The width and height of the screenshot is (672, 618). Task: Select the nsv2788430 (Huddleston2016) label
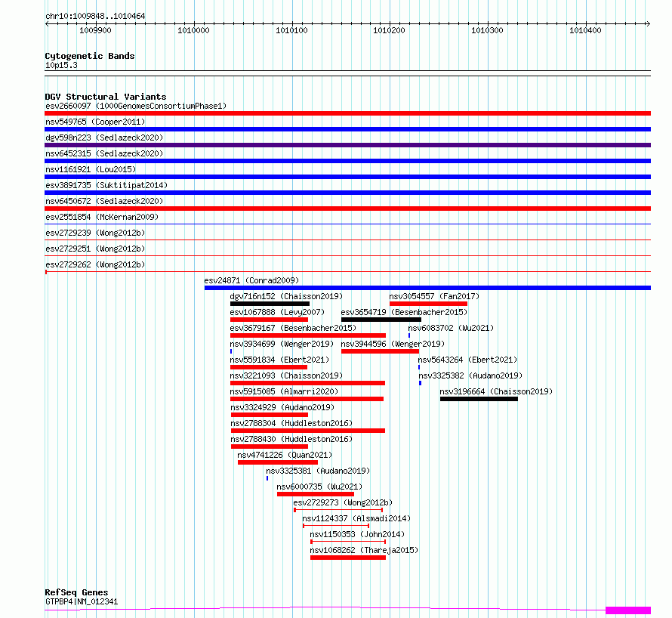point(291,439)
